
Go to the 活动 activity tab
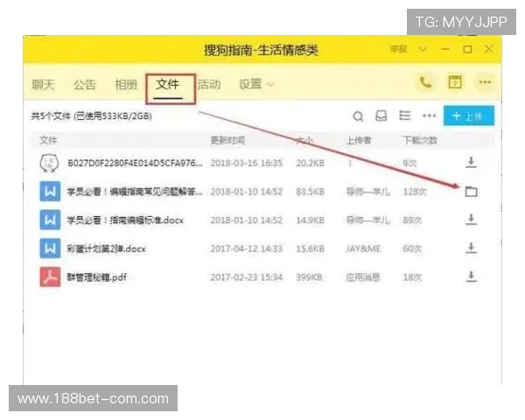coord(209,84)
